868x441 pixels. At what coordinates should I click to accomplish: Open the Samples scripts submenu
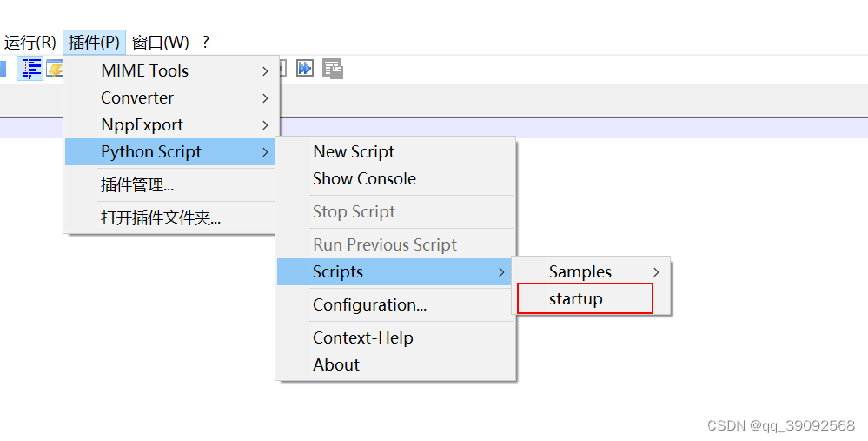(591, 271)
